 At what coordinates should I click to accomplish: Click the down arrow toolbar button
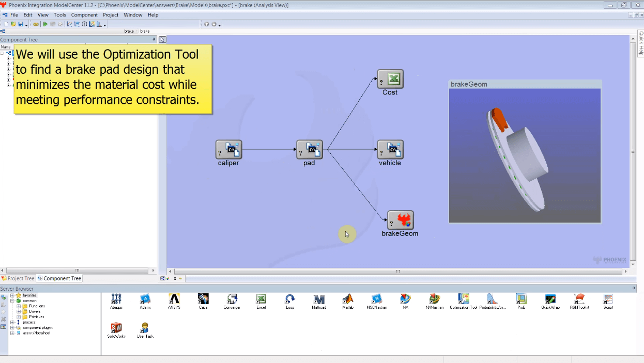tap(214, 24)
